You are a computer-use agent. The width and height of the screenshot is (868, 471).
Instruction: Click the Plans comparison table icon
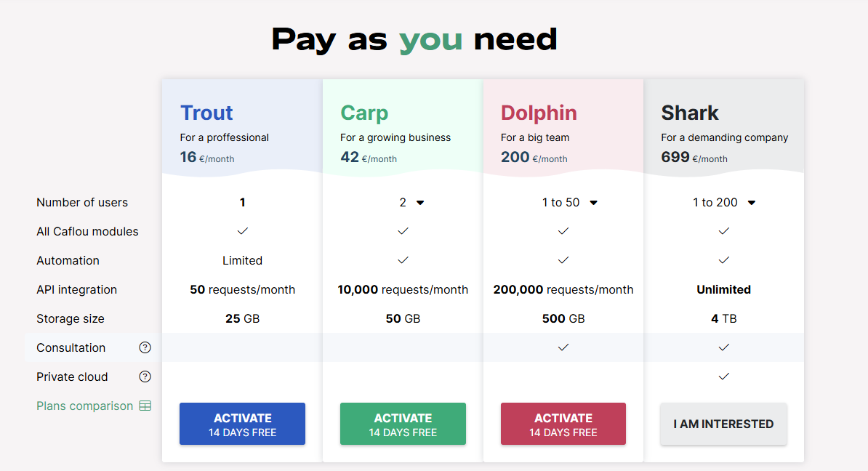[145, 406]
